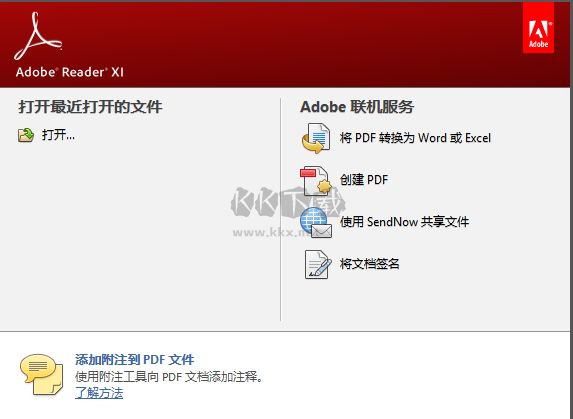Click the Adobe logo badge in the top-right corner
Viewport: 573px width, 419px height.
[538, 28]
